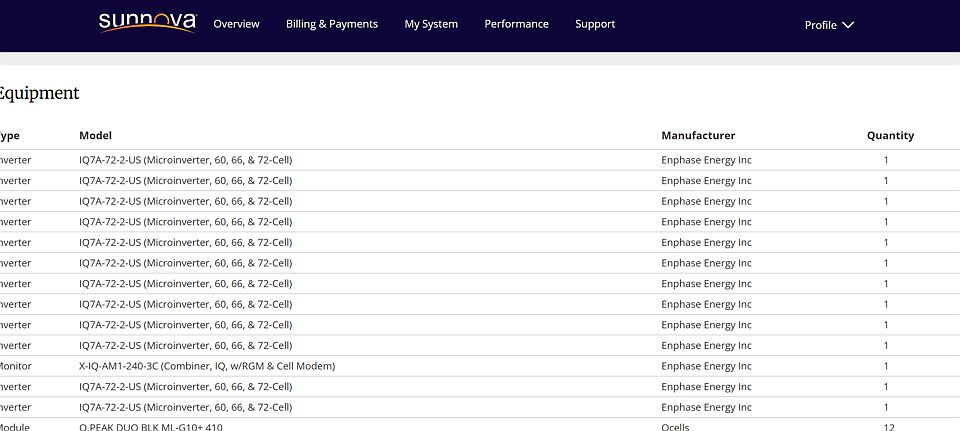Open the Performance section
Screen dimensions: 960x431
click(x=516, y=24)
